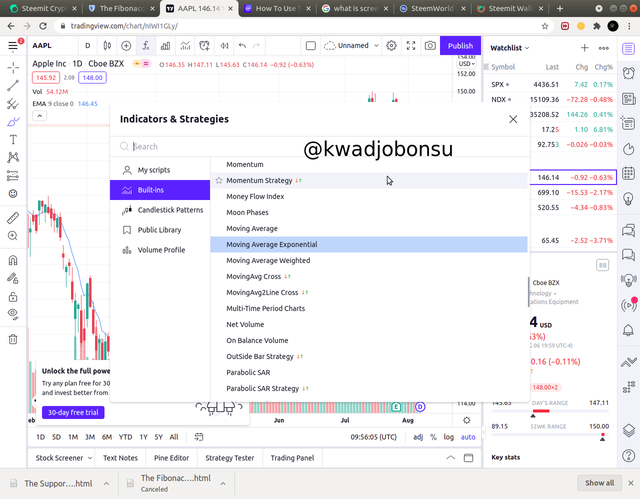Select the crosshair cursor tool

[x=13, y=68]
